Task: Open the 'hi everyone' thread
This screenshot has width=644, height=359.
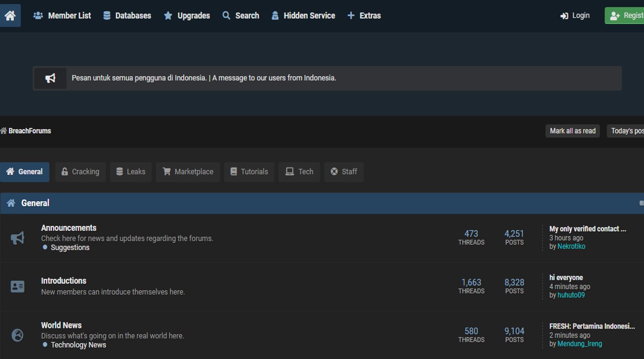Action: 566,278
